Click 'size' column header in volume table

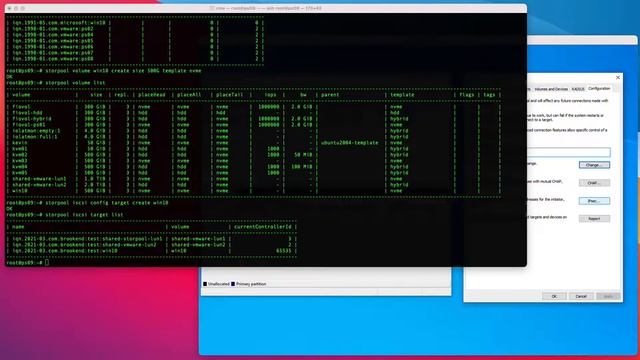tap(96, 95)
